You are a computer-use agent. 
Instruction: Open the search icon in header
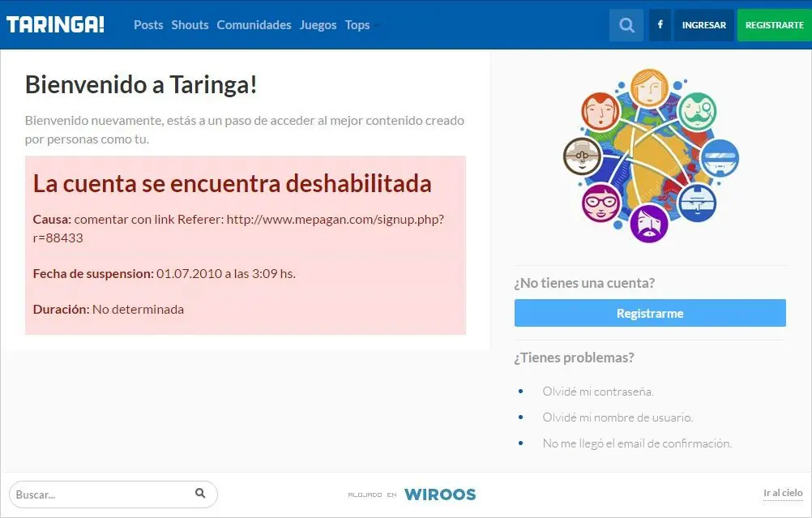tap(626, 25)
